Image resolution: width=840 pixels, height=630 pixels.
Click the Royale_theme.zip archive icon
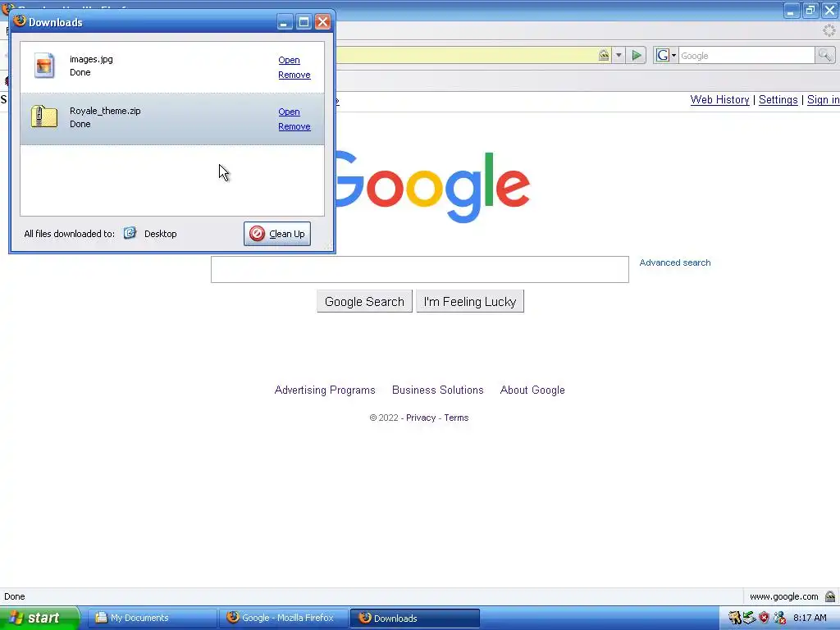pyautogui.click(x=44, y=116)
